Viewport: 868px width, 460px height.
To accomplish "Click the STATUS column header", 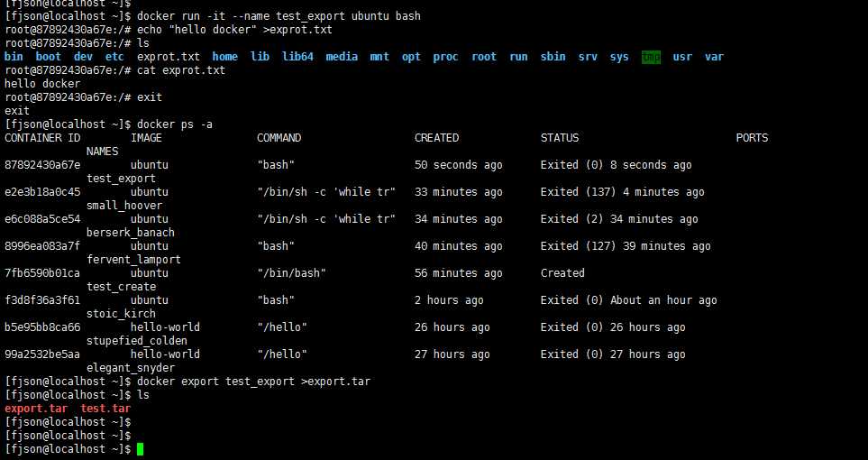I will point(560,138).
